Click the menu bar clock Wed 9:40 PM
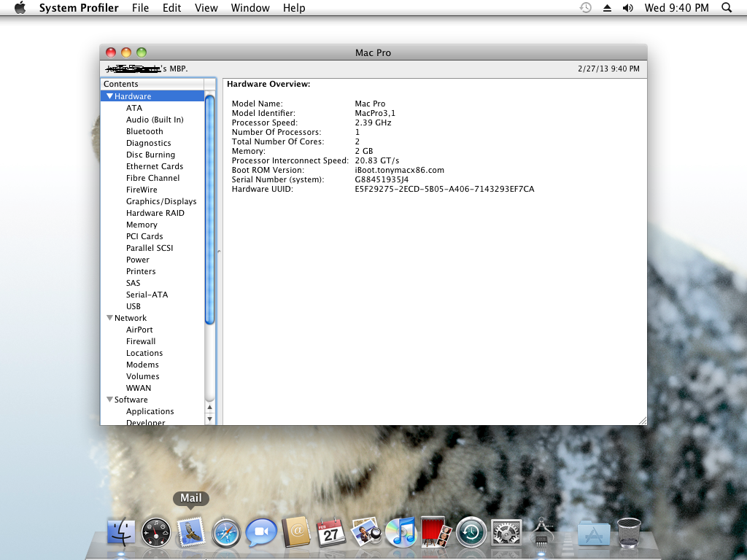Image resolution: width=747 pixels, height=560 pixels. [x=676, y=8]
